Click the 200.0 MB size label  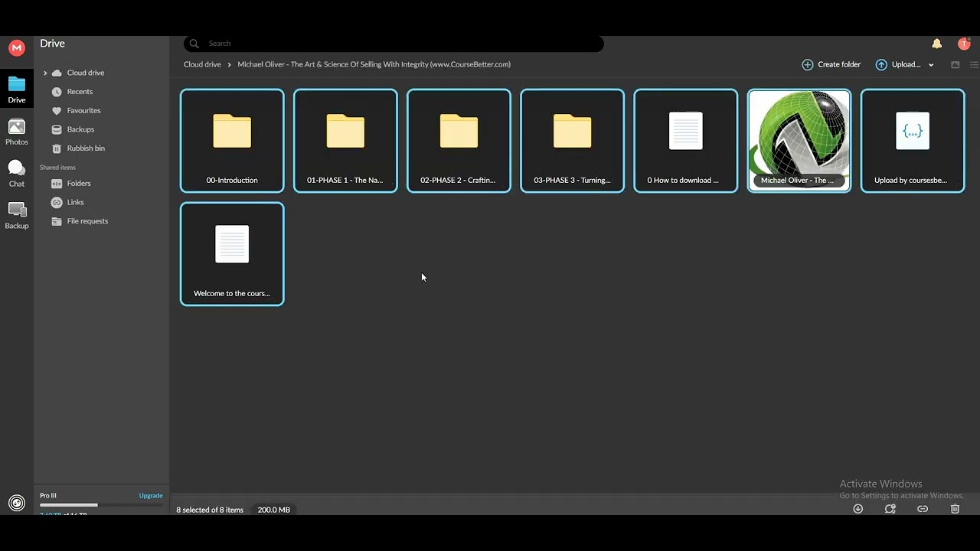tap(274, 510)
